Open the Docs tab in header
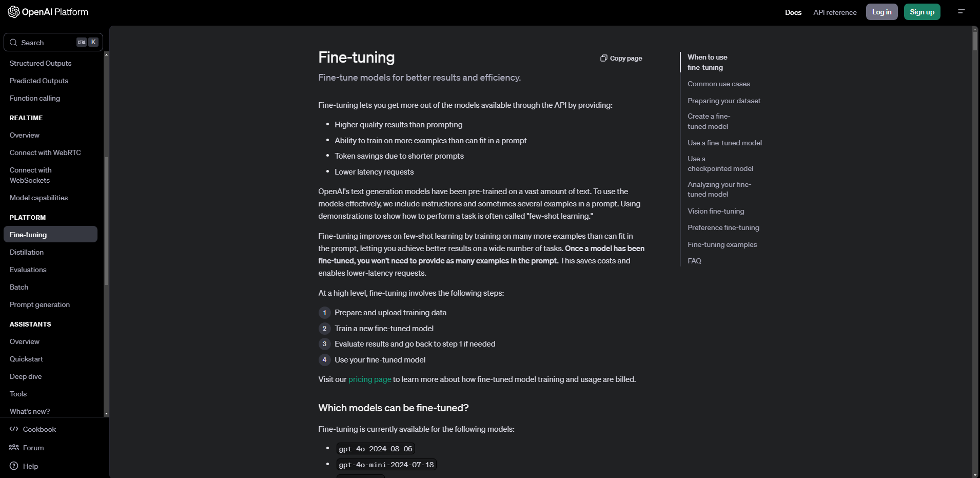 coord(793,12)
